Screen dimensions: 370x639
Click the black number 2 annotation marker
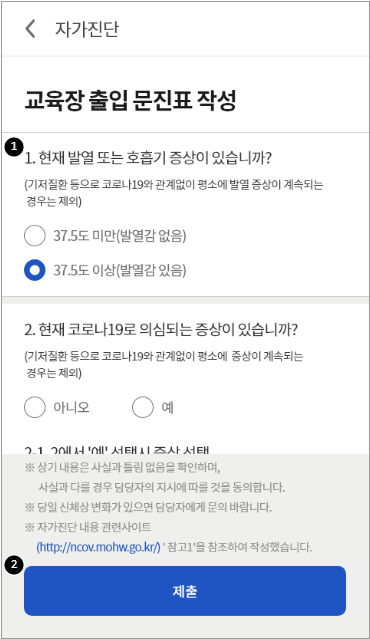pyautogui.click(x=14, y=565)
